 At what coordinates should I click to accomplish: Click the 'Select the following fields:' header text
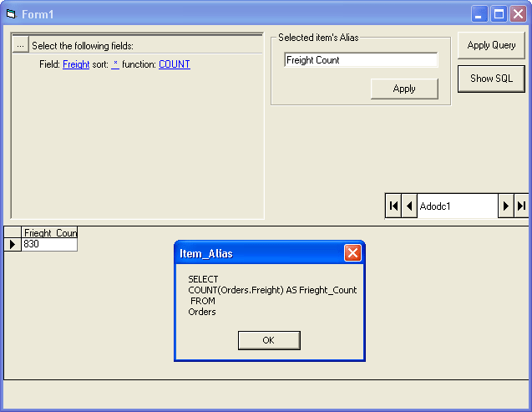[83, 46]
